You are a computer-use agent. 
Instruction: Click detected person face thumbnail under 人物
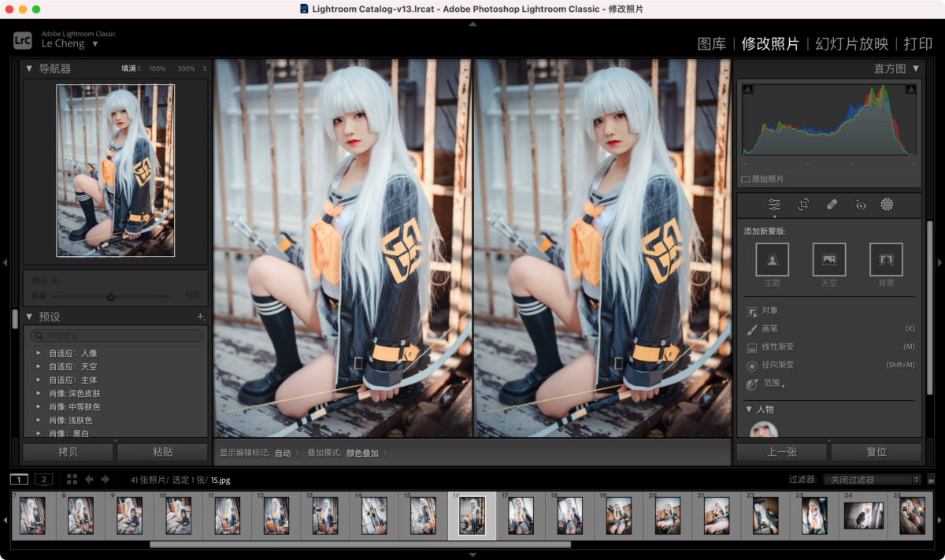point(764,429)
